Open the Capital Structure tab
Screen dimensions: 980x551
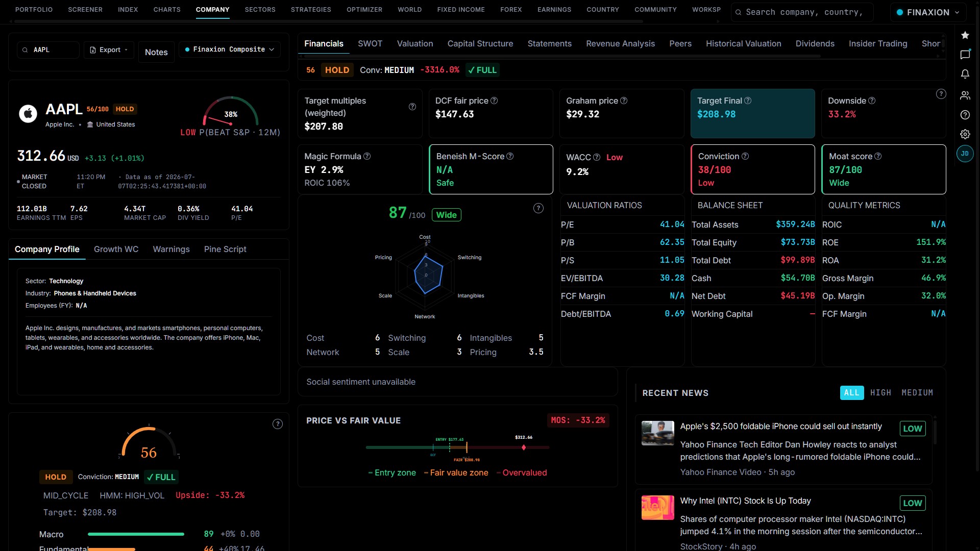tap(480, 44)
